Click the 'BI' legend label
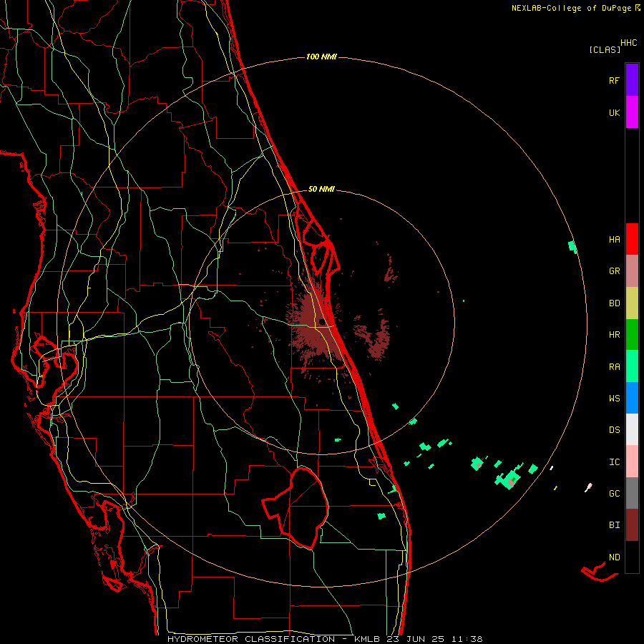Viewport: 644px width, 644px height. click(x=614, y=525)
